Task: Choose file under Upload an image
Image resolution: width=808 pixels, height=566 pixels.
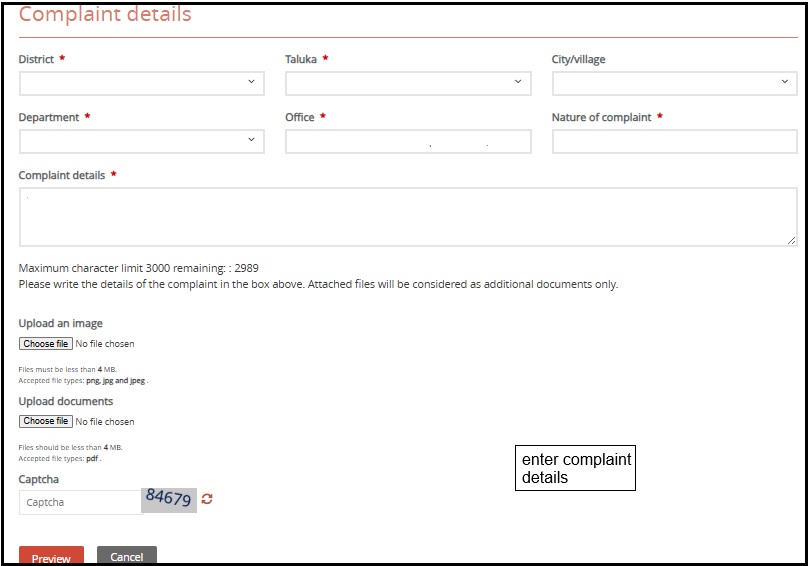Action: (46, 344)
